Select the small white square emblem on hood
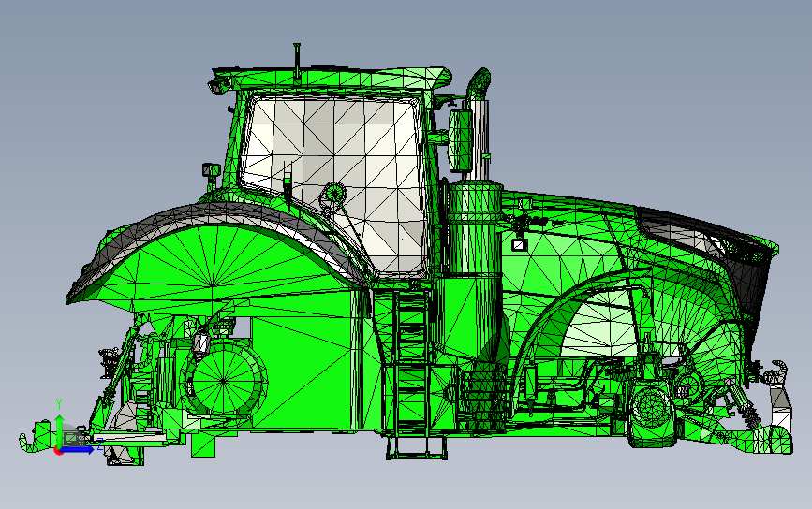 pyautogui.click(x=518, y=245)
